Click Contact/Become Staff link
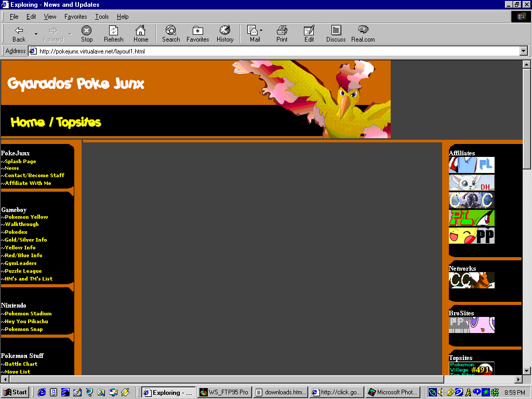Viewport: 532px width, 399px height. coord(34,176)
